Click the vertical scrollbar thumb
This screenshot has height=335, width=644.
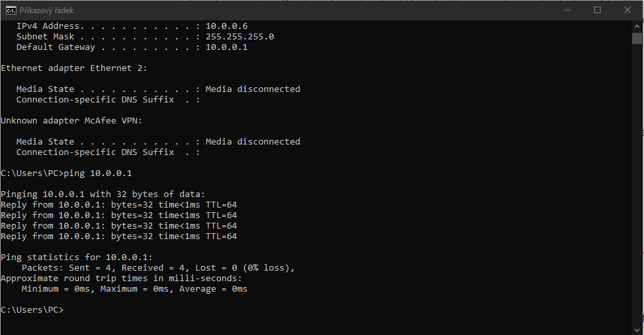[637, 38]
